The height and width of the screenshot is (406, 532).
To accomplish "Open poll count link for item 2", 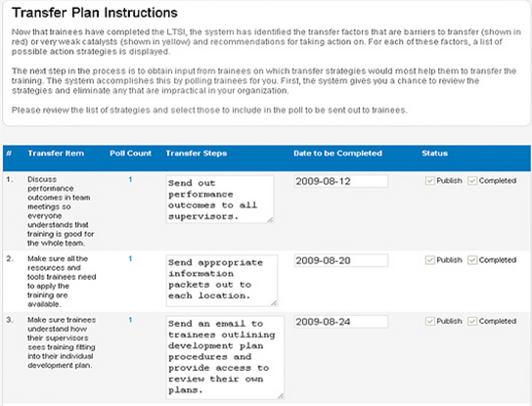I will point(130,259).
